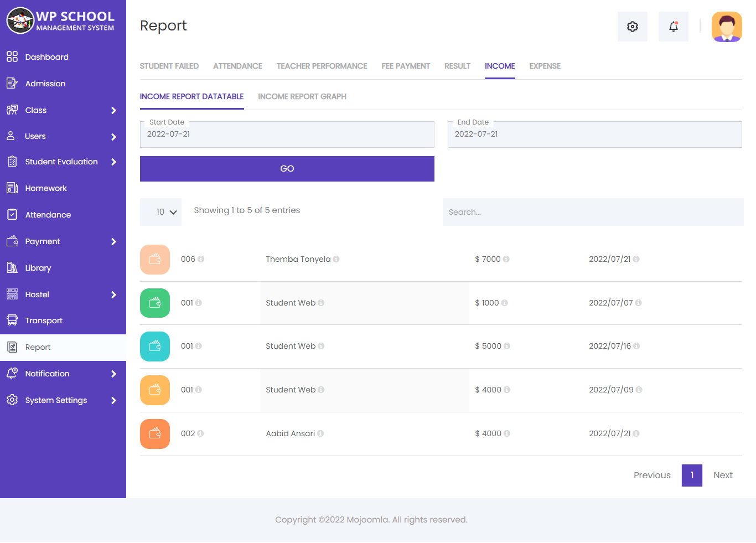Click info icon beside Themba Tonyela

tap(336, 259)
